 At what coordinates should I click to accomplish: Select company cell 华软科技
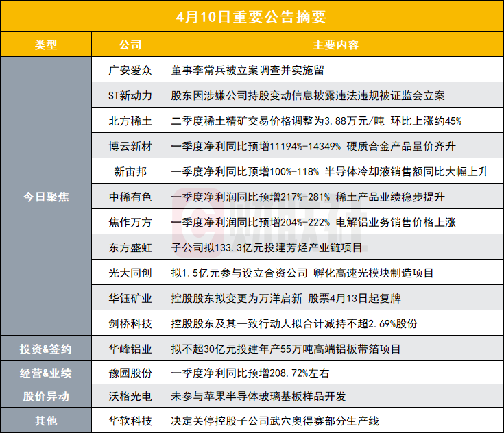(130, 420)
